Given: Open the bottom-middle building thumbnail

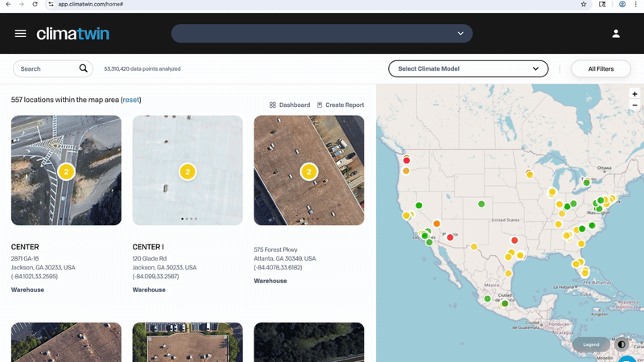Looking at the screenshot, I should (188, 343).
